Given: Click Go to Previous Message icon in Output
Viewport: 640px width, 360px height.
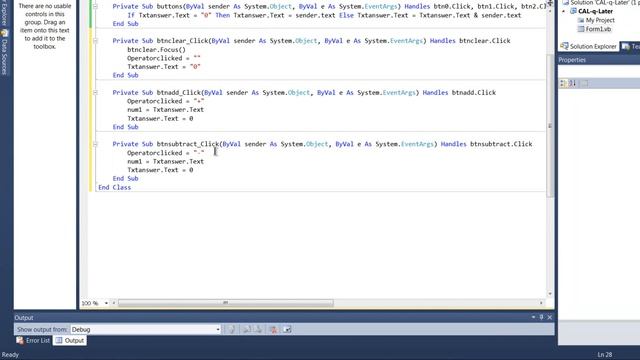Looking at the screenshot, I should (x=247, y=329).
